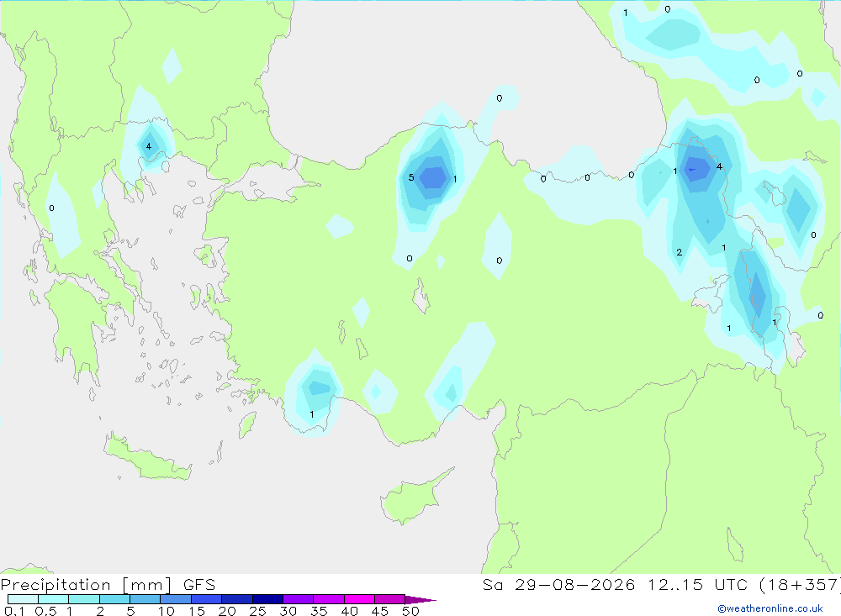Click the '(18+357)' forecast run text
Image resolution: width=841 pixels, height=616 pixels.
[799, 585]
